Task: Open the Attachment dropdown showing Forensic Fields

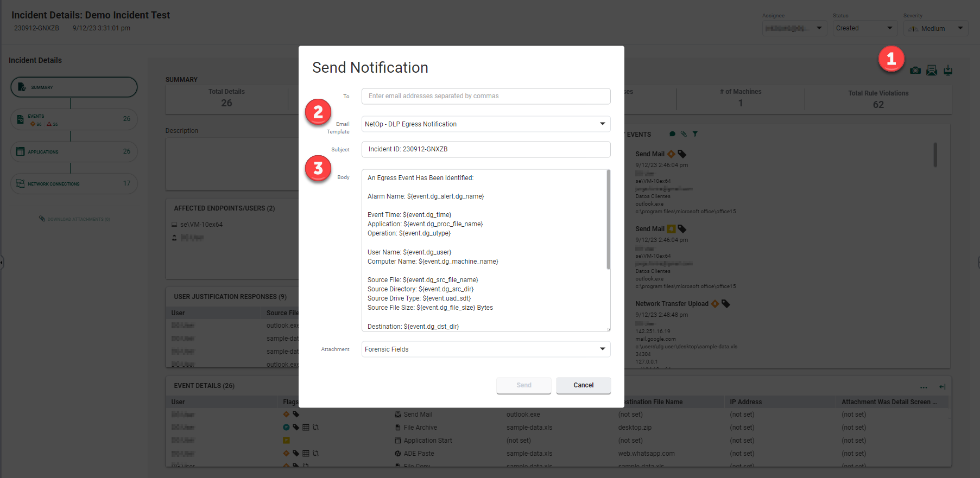Action: click(485, 349)
